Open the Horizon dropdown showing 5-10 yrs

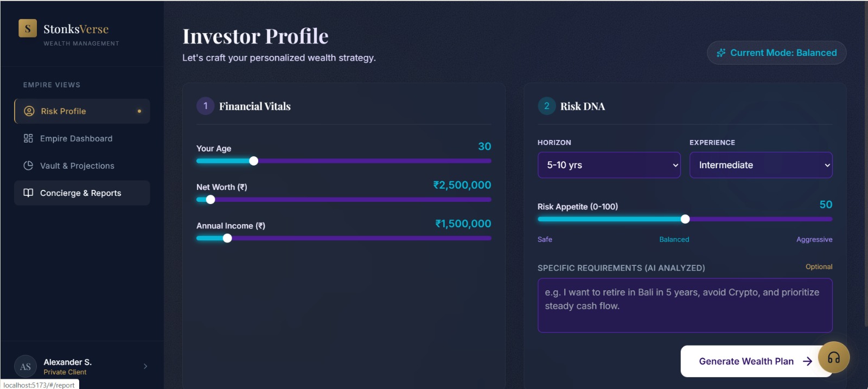click(609, 165)
